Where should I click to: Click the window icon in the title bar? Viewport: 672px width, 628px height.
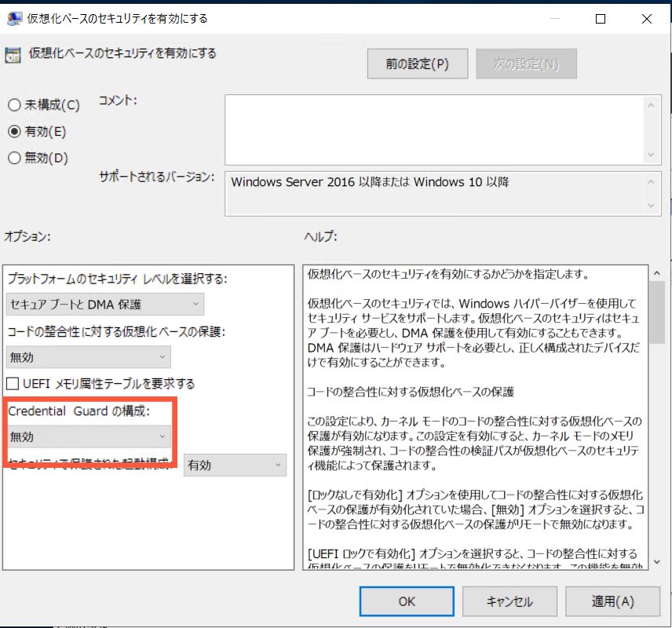[x=13, y=17]
